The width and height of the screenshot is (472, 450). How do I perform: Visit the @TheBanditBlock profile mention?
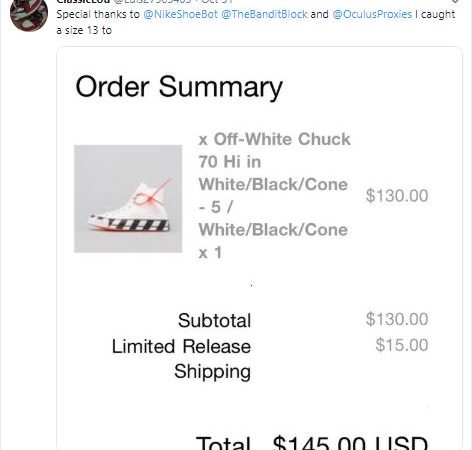coord(264,14)
